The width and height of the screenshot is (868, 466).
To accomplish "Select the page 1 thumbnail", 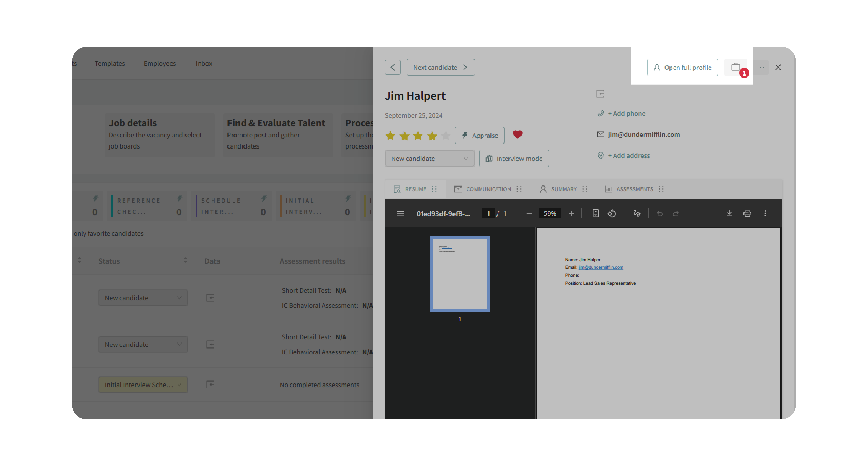I will [x=460, y=274].
